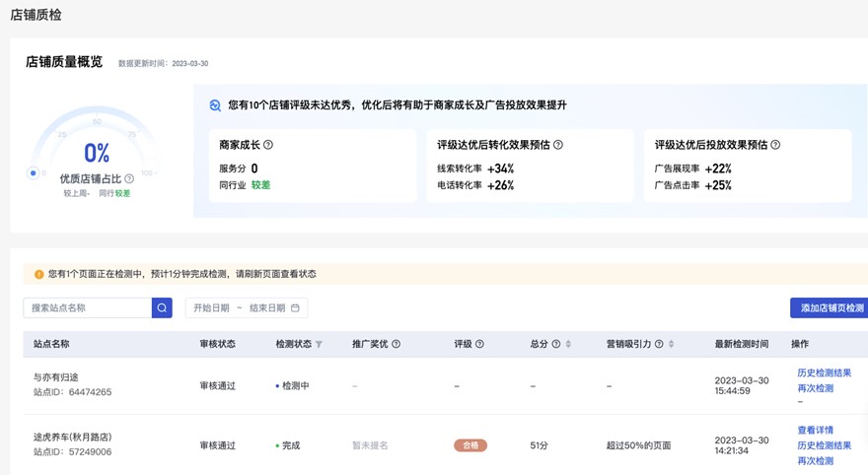Click the search magnifier button
Screen dimensions: 868x475
coord(162,308)
